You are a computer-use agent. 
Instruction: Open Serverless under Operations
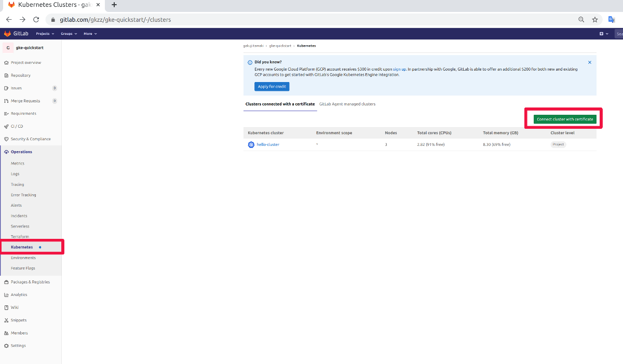[x=20, y=226]
